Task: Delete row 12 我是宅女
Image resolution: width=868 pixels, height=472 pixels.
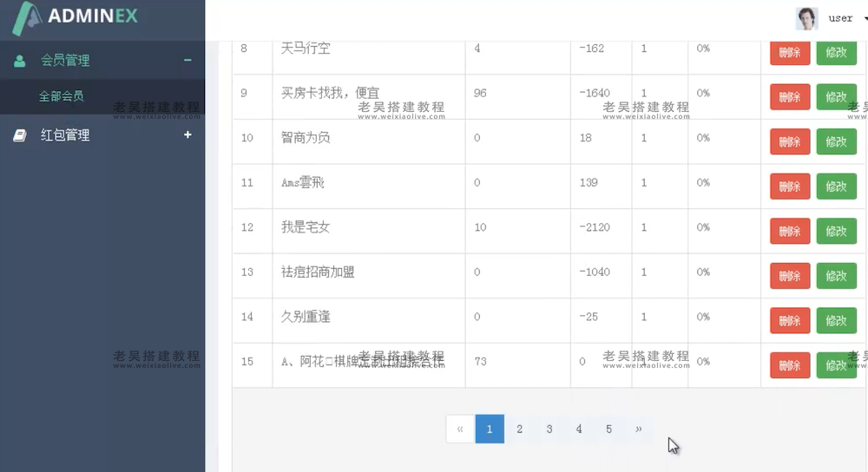Action: 790,232
